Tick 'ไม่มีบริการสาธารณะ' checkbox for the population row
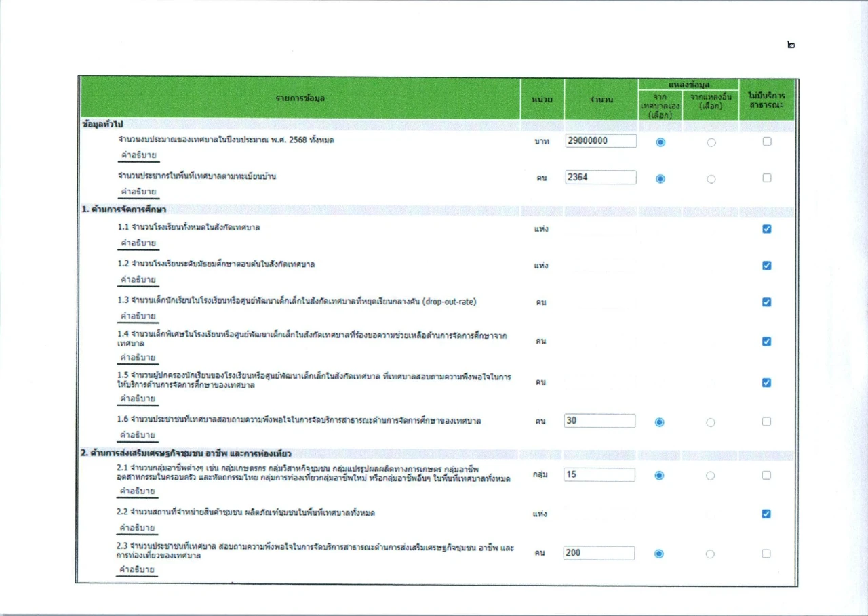Image resolution: width=868 pixels, height=616 pixels. pyautogui.click(x=767, y=178)
